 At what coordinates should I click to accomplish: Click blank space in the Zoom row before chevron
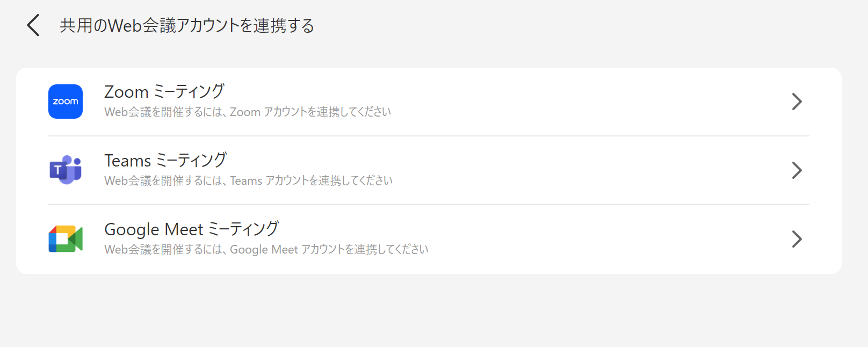(591, 102)
